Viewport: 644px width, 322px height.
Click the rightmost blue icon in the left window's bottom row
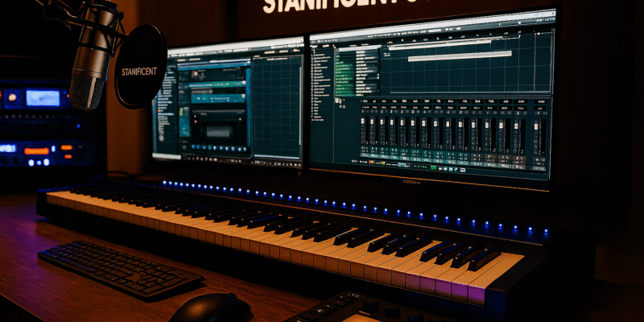245,150
